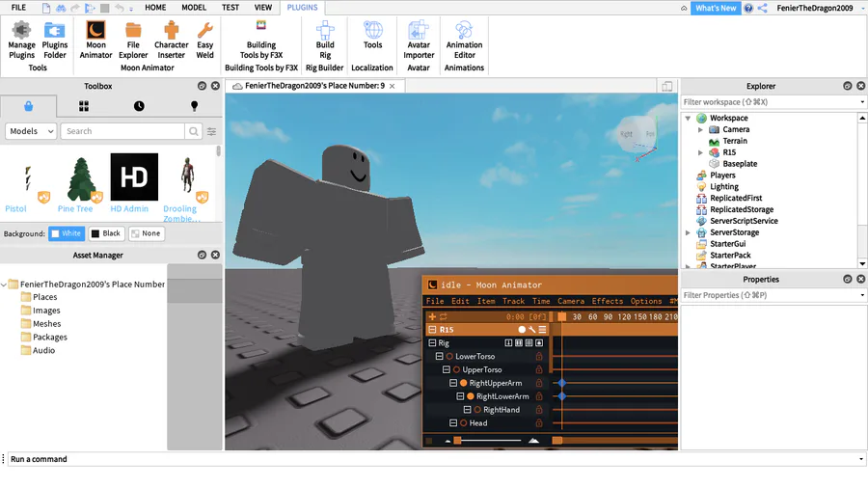Toggle the white circle on R15 track
The width and height of the screenshot is (868, 488).
coord(522,329)
